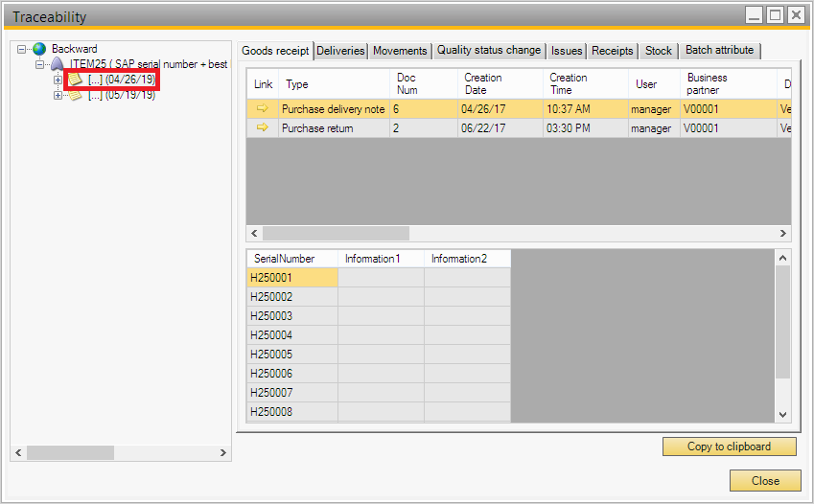Expand the 04/26/19 batch node
The image size is (814, 504).
click(58, 80)
